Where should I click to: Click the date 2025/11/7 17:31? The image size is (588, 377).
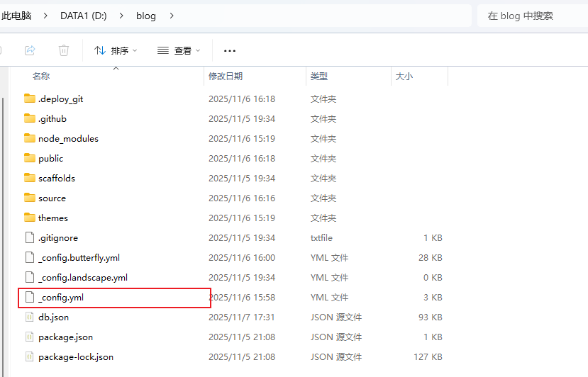241,317
